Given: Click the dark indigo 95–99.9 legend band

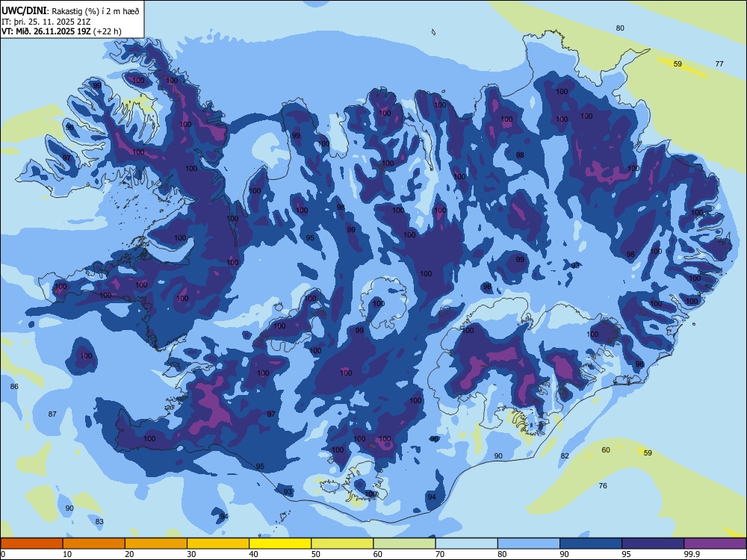Looking at the screenshot, I should (x=653, y=544).
